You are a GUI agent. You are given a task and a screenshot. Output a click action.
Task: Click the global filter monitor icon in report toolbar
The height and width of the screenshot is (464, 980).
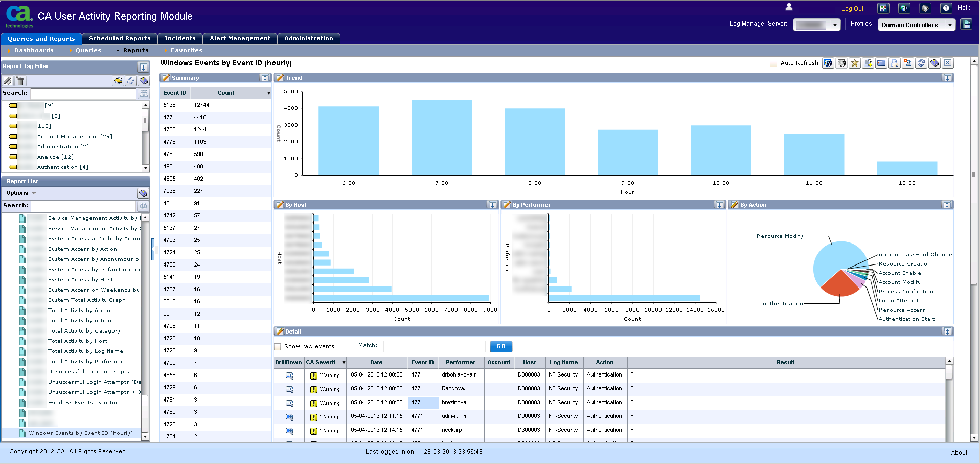(x=828, y=63)
